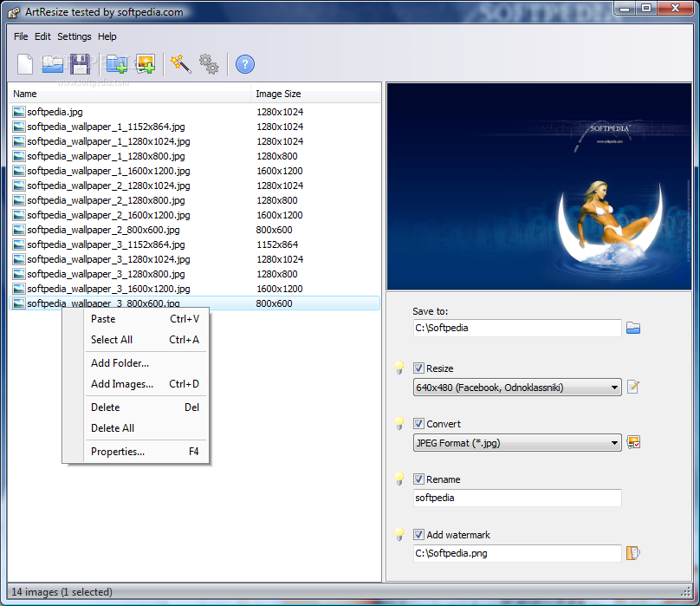Sort list by the Image Size column header

pyautogui.click(x=315, y=94)
